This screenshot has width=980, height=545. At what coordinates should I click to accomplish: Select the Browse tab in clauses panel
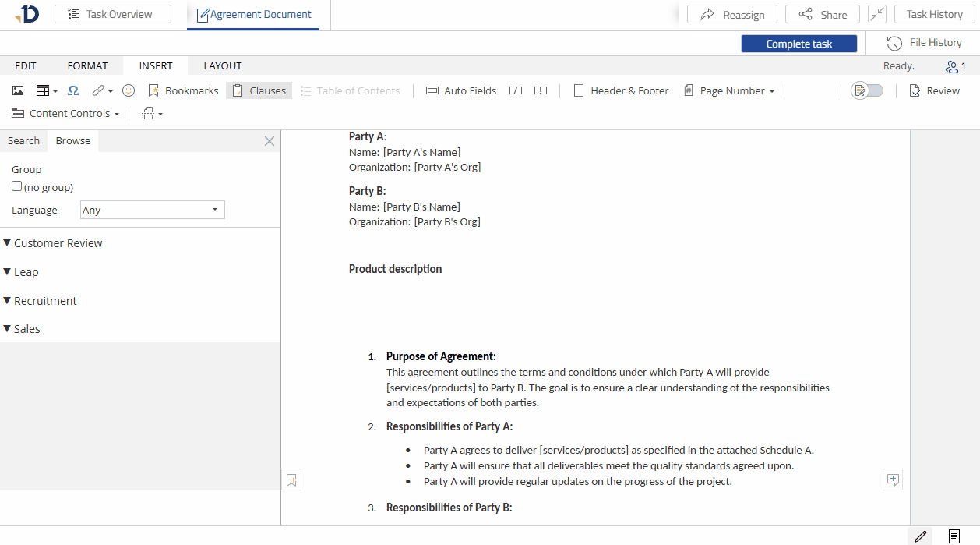73,141
